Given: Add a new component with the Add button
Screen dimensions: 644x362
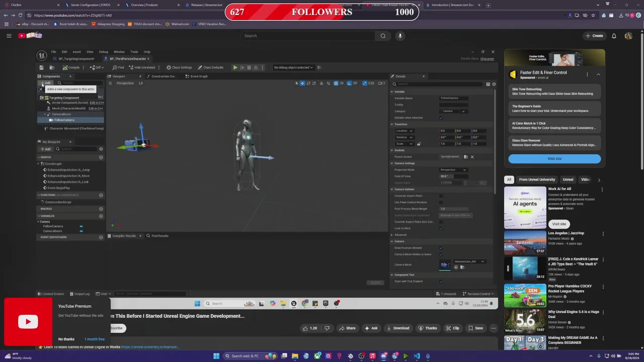Looking at the screenshot, I should pos(46,83).
